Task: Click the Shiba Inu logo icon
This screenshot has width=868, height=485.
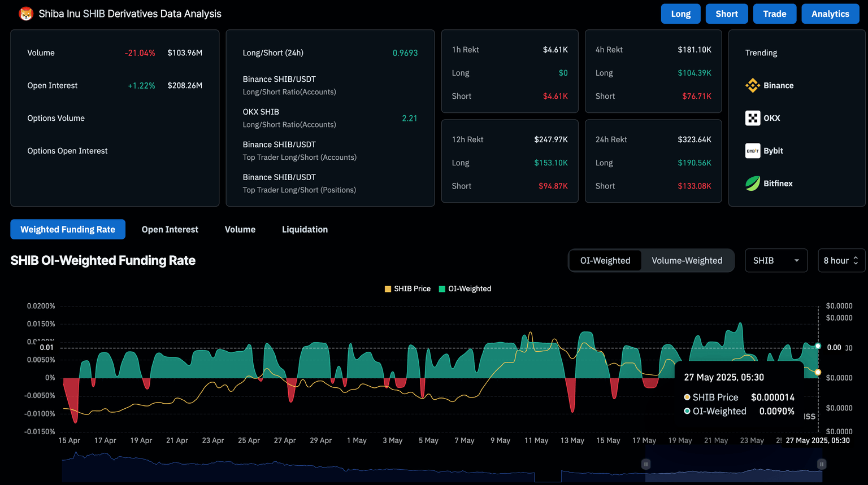Action: tap(26, 14)
